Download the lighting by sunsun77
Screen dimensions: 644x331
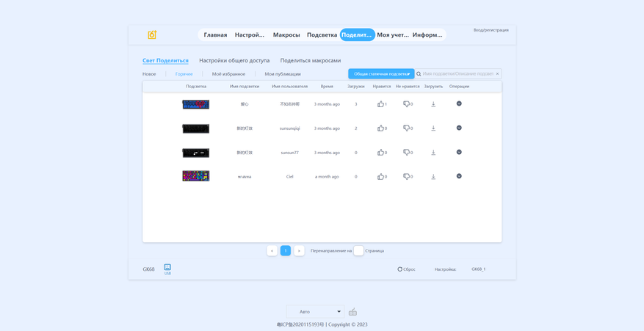[433, 153]
